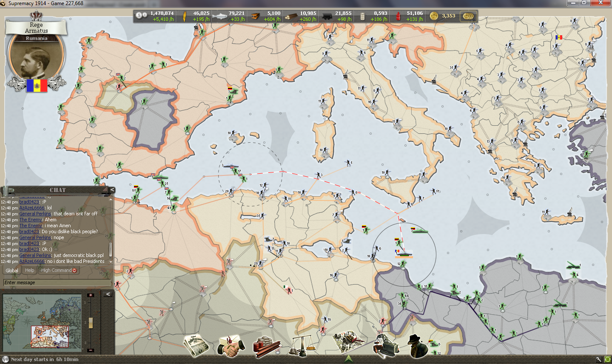Open diplomacy via the handshake icon
Screen dimensions: 612x364
(231, 345)
